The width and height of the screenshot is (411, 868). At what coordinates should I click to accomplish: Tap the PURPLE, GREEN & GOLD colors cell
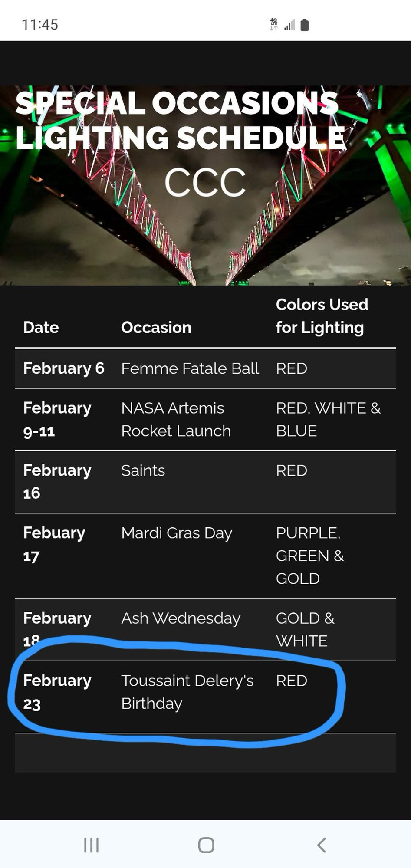pyautogui.click(x=309, y=556)
